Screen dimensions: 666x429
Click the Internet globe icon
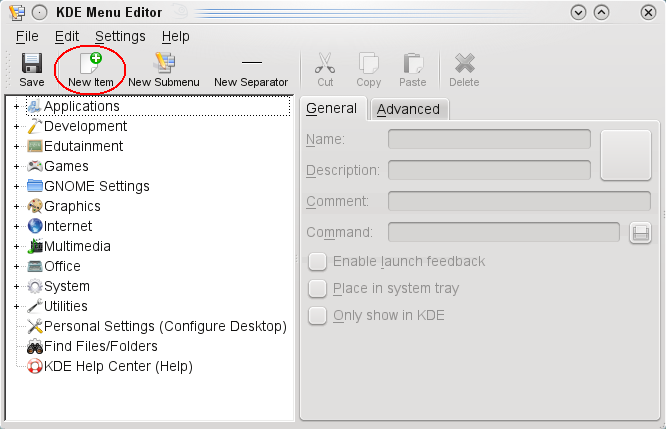34,226
